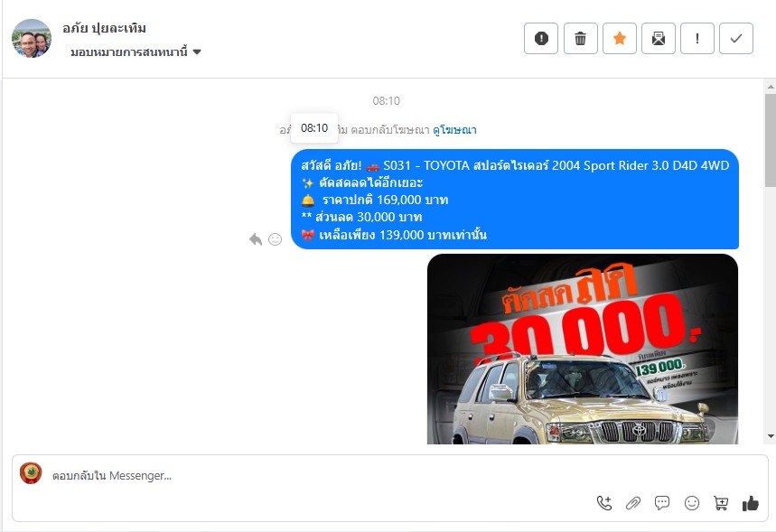Open the emoji picker in reply toolbar

(x=691, y=503)
